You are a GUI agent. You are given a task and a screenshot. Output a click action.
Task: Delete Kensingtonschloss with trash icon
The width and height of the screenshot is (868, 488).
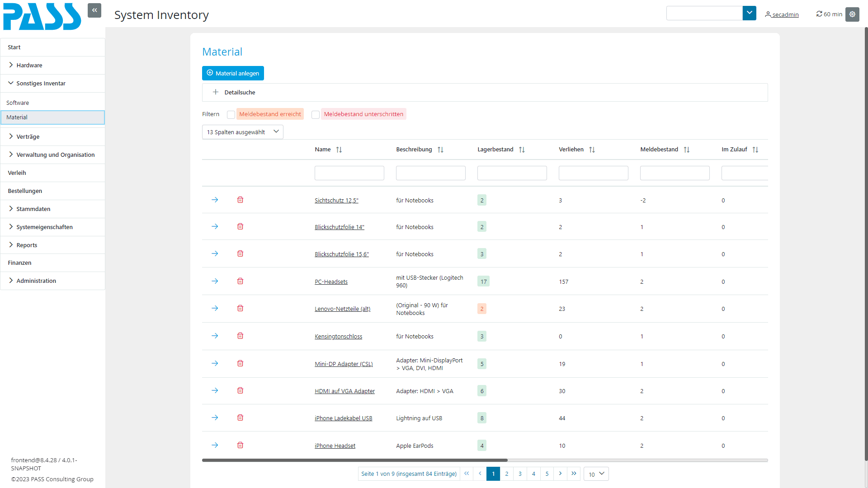[240, 336]
